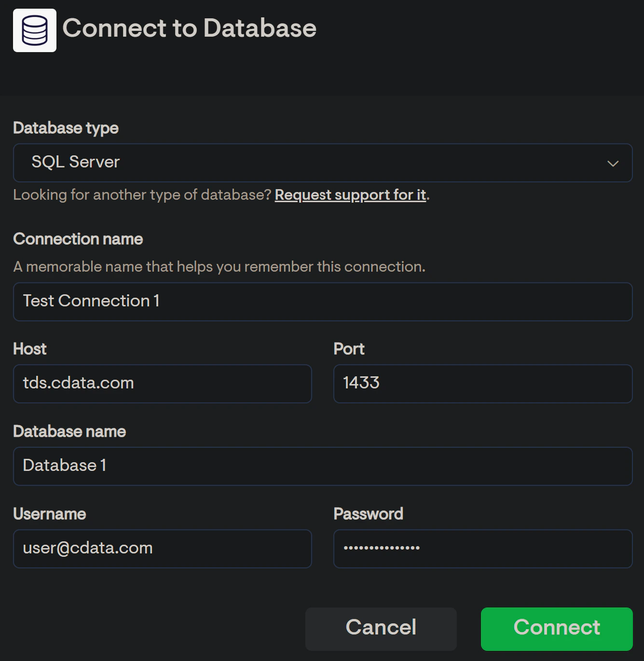
Task: Select the Test Connection 1 text
Action: pos(91,301)
